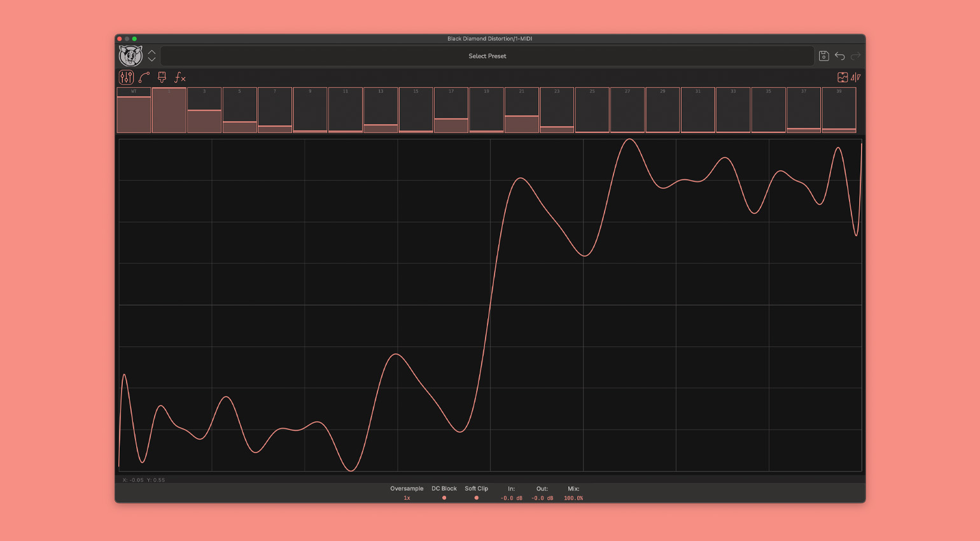This screenshot has height=541, width=980.
Task: Click the mirror symmetry triangles icon
Action: tap(856, 78)
